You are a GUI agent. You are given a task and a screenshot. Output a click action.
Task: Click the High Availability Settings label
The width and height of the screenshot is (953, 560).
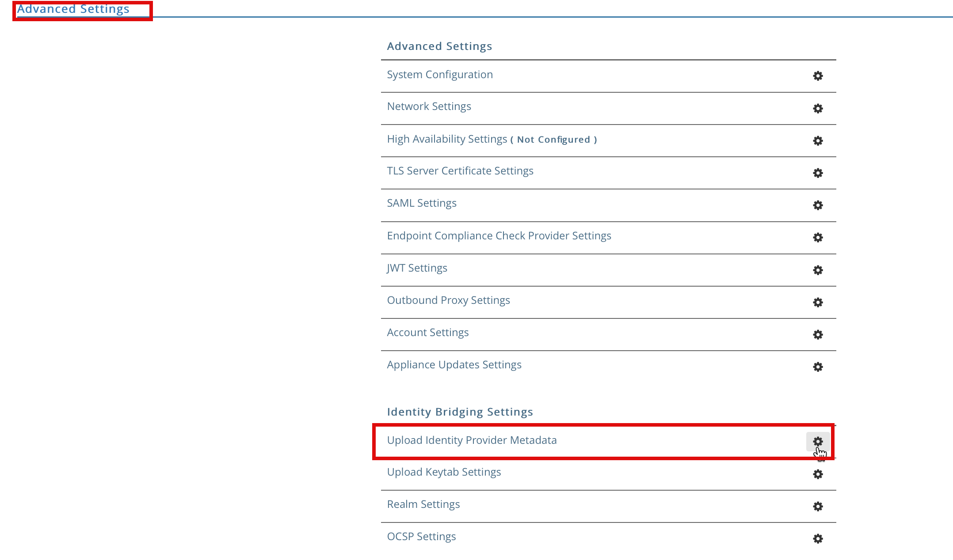(447, 139)
